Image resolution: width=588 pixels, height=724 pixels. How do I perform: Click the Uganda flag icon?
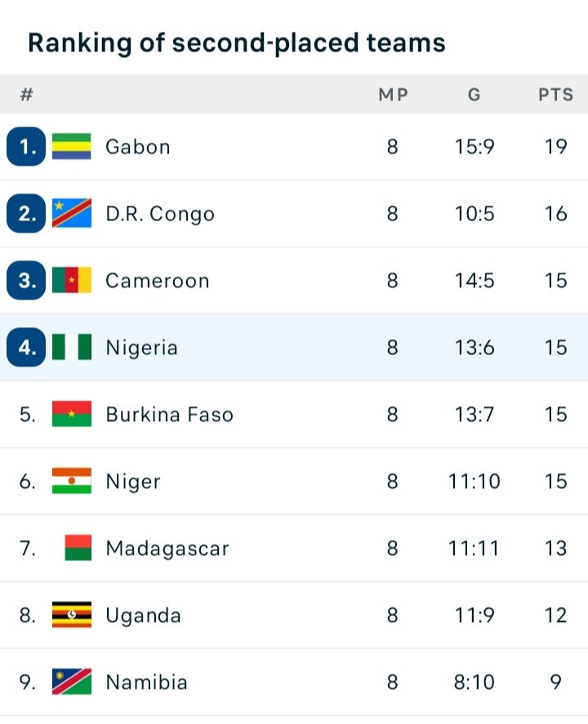pyautogui.click(x=72, y=615)
